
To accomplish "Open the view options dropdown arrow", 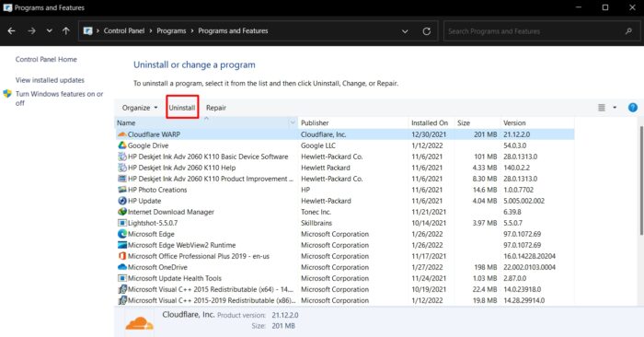I will point(615,108).
